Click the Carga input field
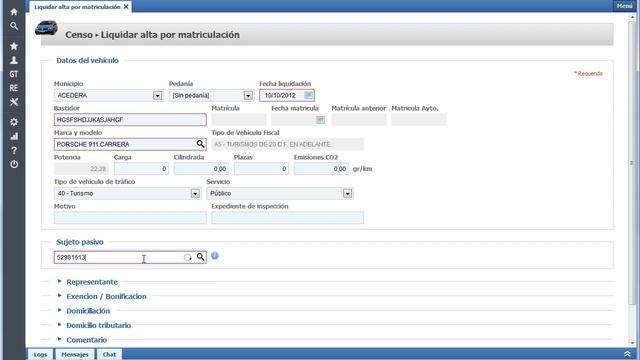The width and height of the screenshot is (640, 360). [141, 169]
